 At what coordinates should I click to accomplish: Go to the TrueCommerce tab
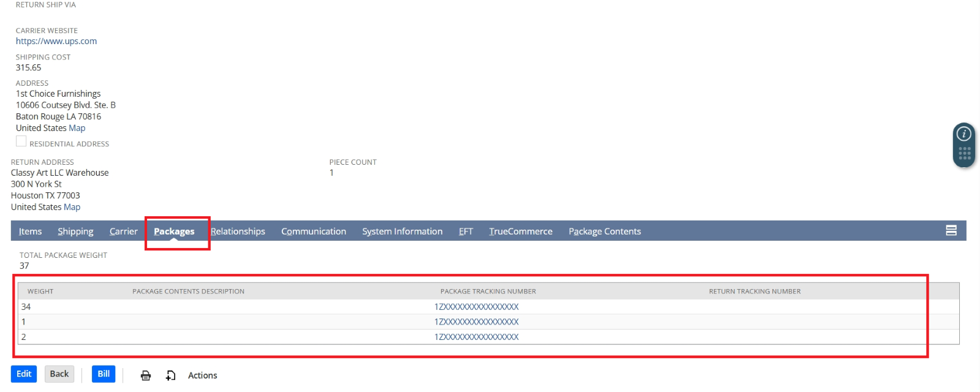521,232
